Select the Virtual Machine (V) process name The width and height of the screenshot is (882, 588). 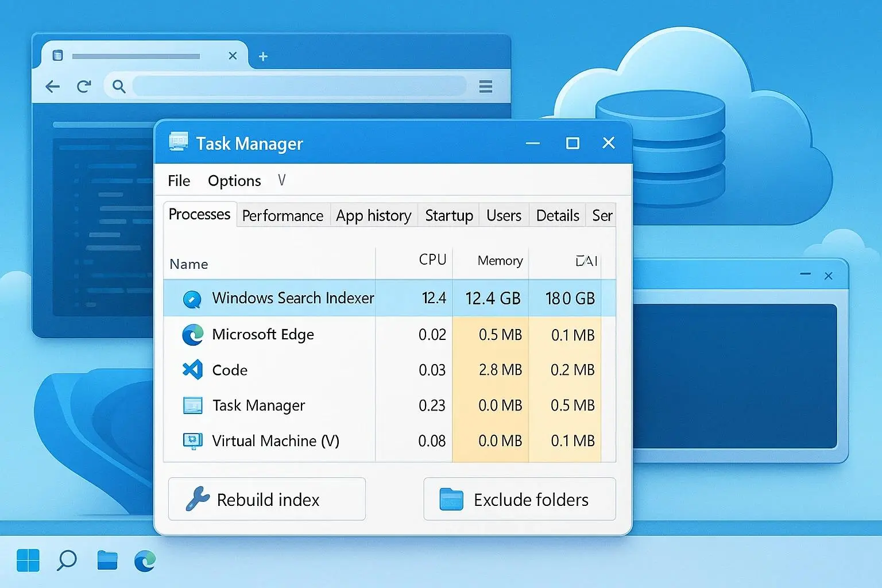click(x=276, y=441)
